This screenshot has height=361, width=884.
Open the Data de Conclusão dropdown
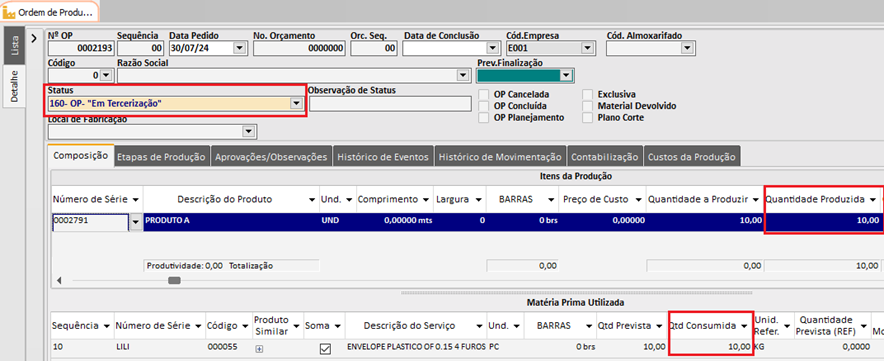(493, 49)
